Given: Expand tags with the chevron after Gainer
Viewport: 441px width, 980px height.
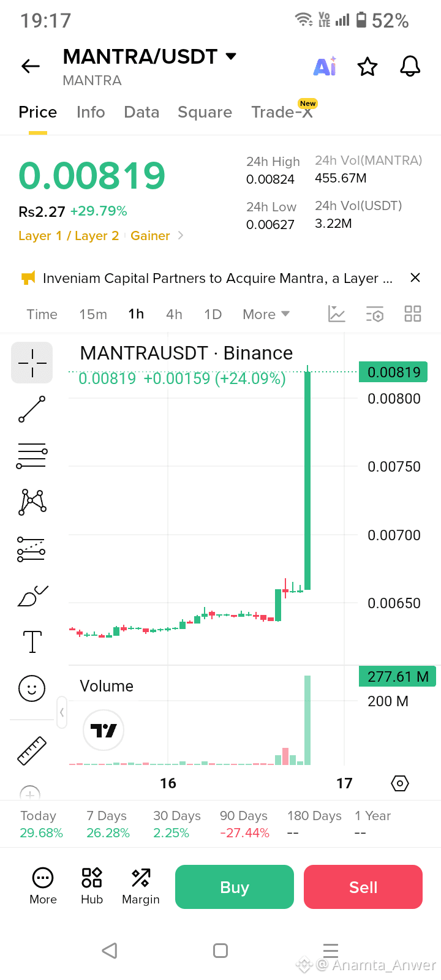Looking at the screenshot, I should (x=180, y=236).
